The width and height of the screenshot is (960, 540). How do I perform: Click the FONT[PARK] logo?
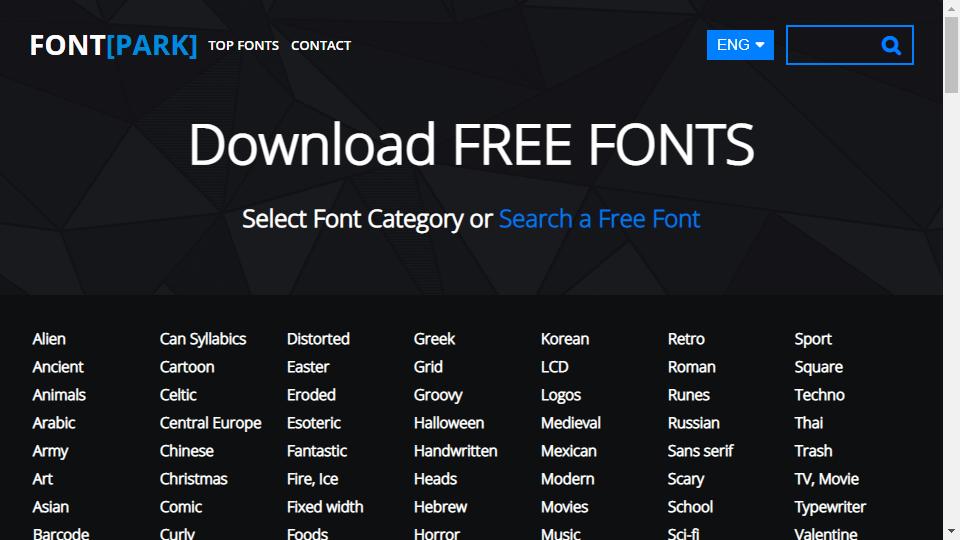[x=113, y=45]
